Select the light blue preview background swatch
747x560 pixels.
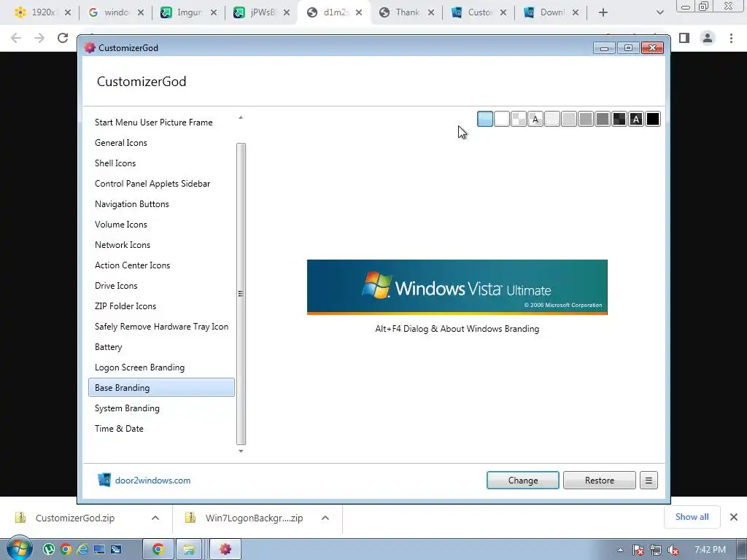click(485, 119)
